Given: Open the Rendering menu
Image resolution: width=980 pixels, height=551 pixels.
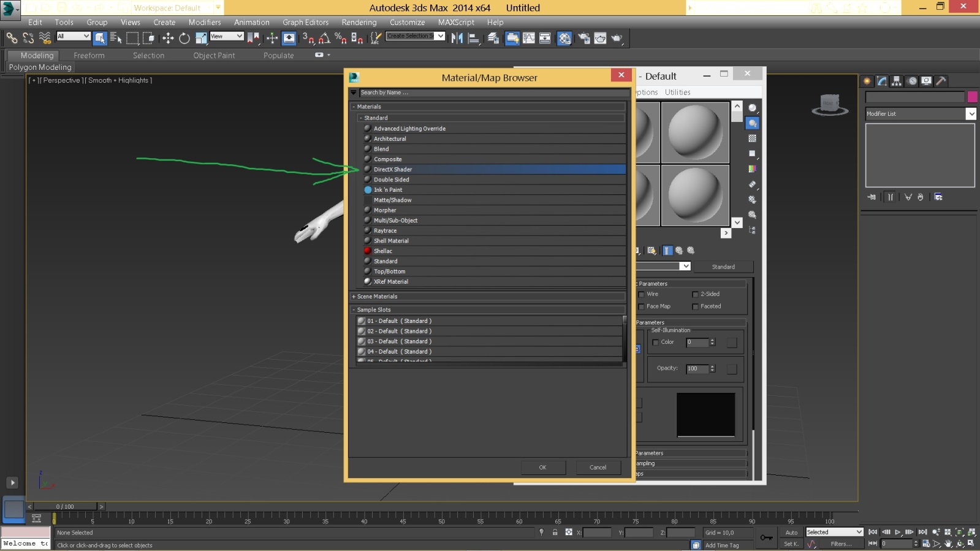Looking at the screenshot, I should [x=359, y=22].
